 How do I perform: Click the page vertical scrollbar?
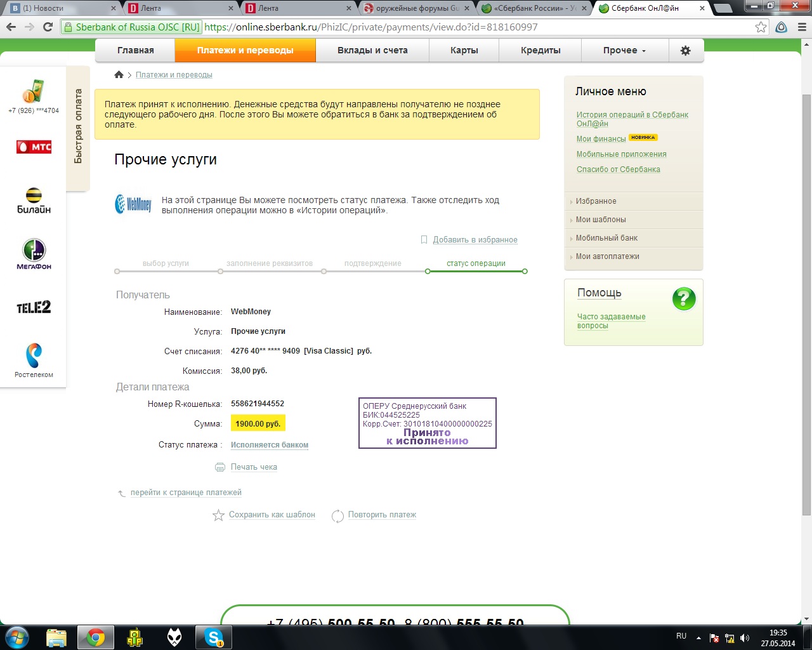806,305
